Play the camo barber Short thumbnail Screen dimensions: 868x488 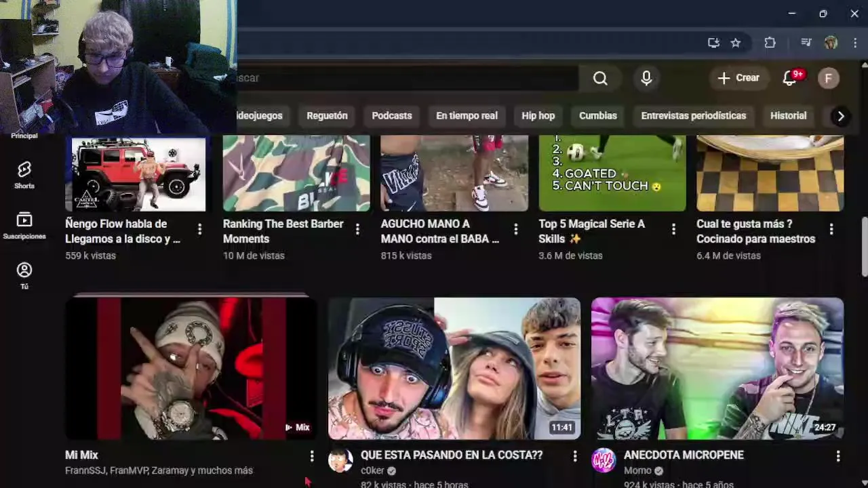296,174
